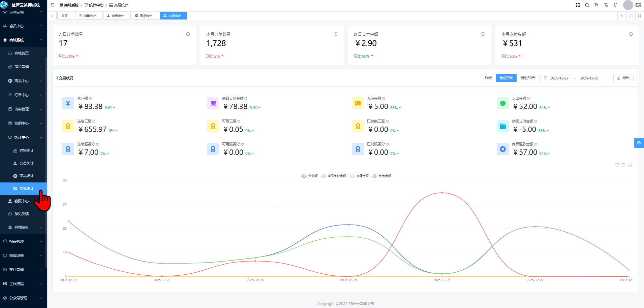Screen dimensions: 644x308
Task: Toggle 充值金额 legend item
Action: 359,176
